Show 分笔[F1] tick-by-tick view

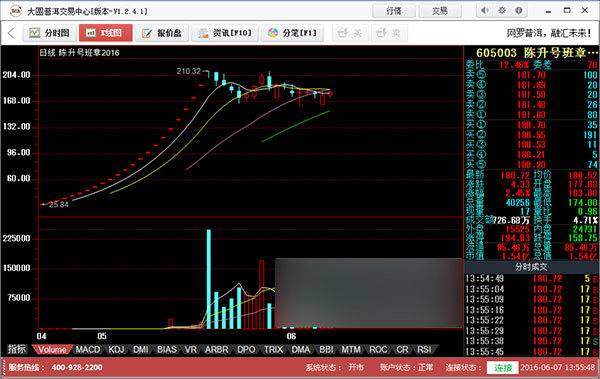293,33
